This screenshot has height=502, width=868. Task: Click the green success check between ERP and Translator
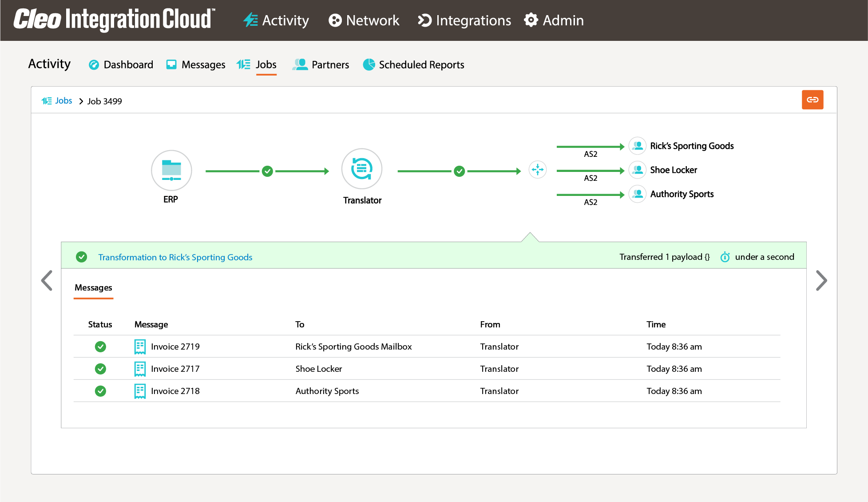[267, 171]
